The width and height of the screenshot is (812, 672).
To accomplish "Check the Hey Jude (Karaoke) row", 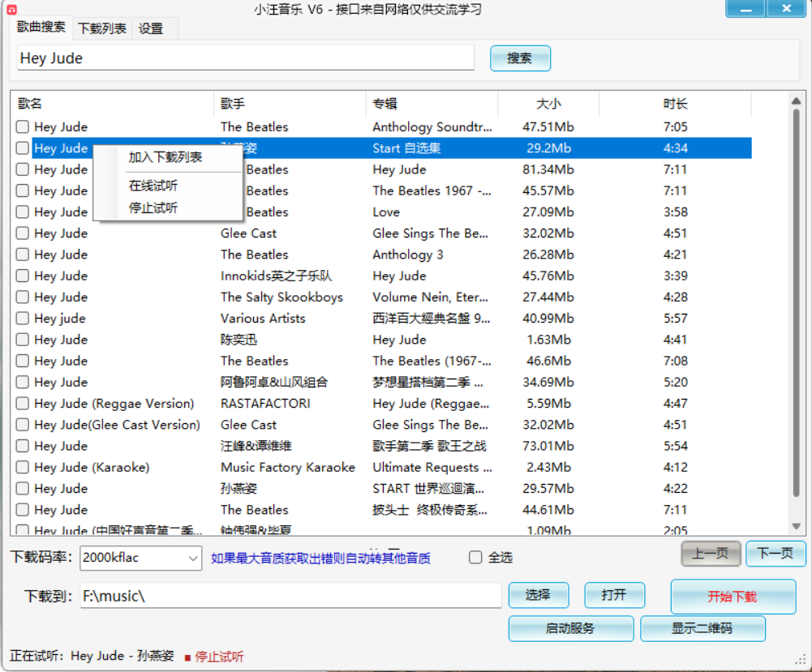I will tap(22, 467).
